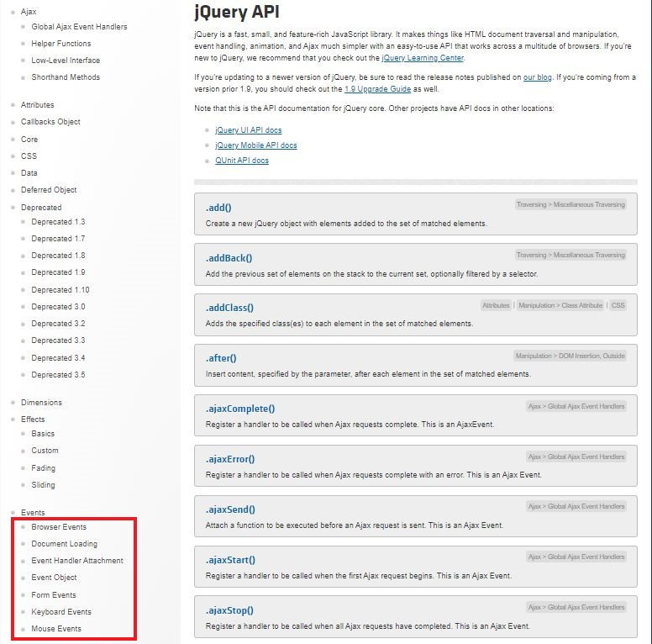This screenshot has width=652, height=644.
Task: Open the CSS sidebar category
Action: [29, 156]
